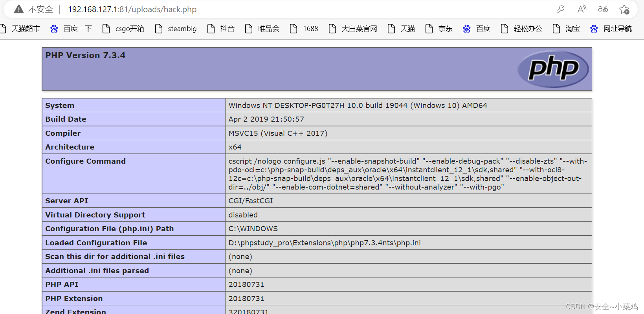Open the 1688 bookmark
644x314 pixels.
click(x=310, y=29)
